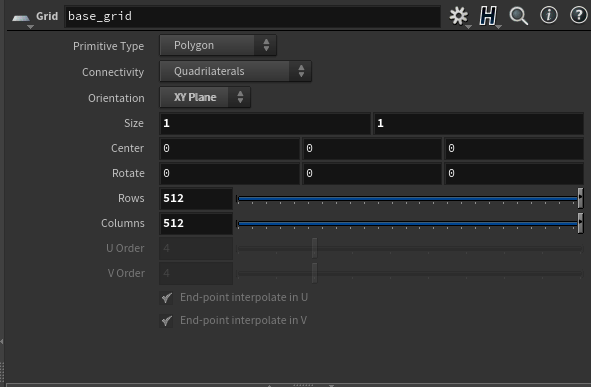
Task: Open the help question mark icon
Action: pyautogui.click(x=579, y=15)
